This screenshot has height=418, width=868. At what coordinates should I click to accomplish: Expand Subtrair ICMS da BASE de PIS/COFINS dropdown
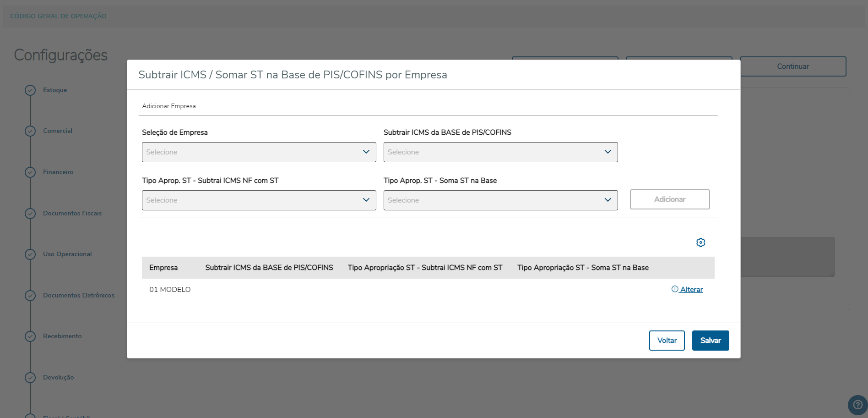pos(500,152)
